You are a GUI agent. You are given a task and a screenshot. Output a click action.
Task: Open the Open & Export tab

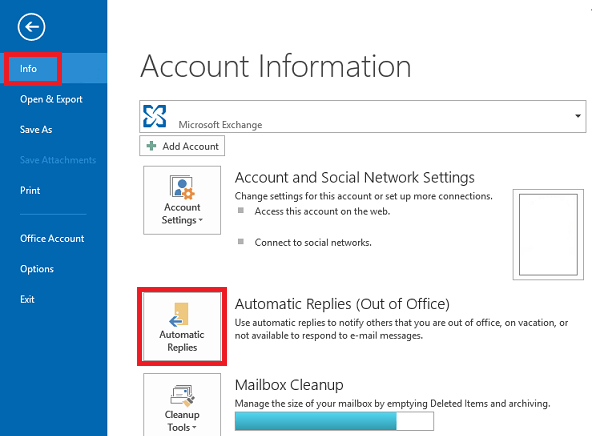pos(51,99)
